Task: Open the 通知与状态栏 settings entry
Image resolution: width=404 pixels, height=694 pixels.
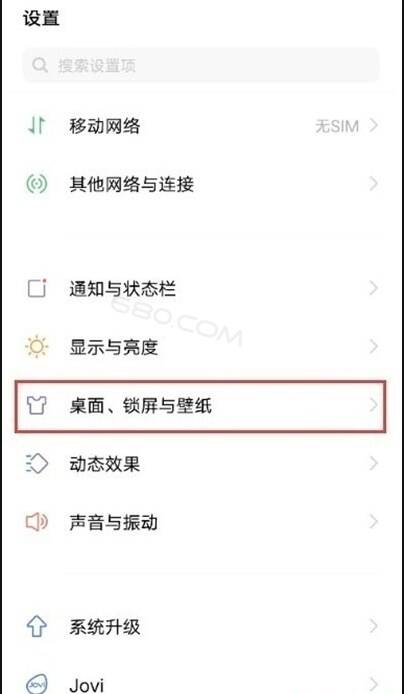Action: [202, 289]
